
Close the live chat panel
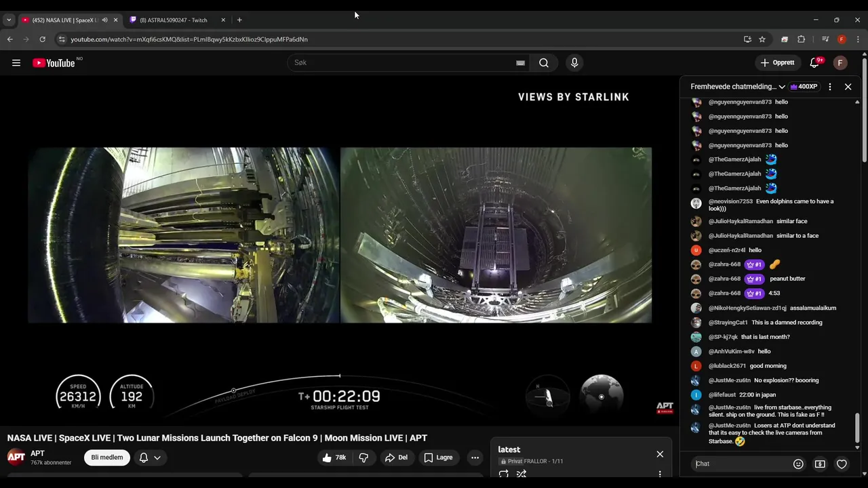[x=848, y=87]
